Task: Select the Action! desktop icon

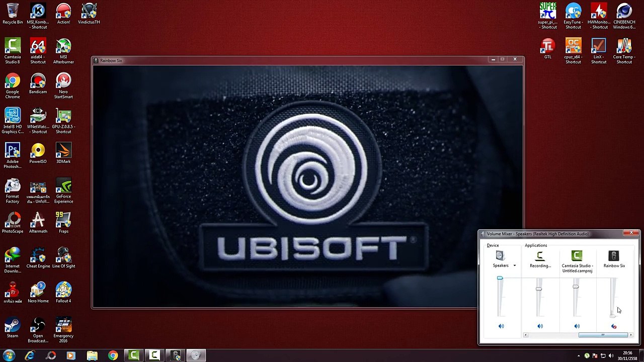Action: [63, 14]
